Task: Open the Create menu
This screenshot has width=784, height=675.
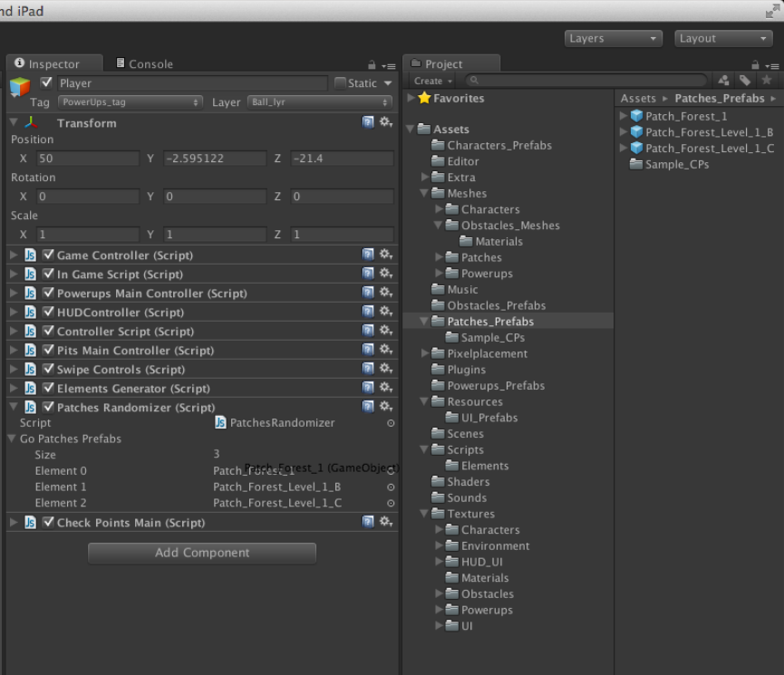Action: [x=433, y=81]
